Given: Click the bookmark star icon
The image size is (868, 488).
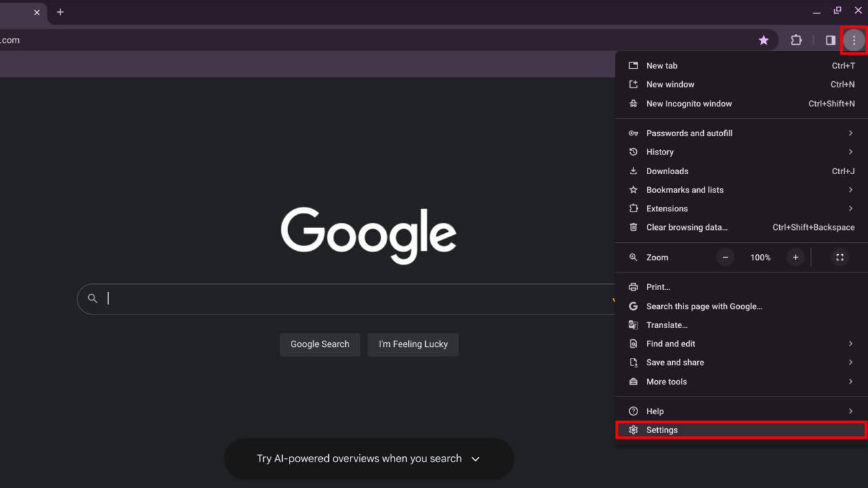Looking at the screenshot, I should [764, 40].
